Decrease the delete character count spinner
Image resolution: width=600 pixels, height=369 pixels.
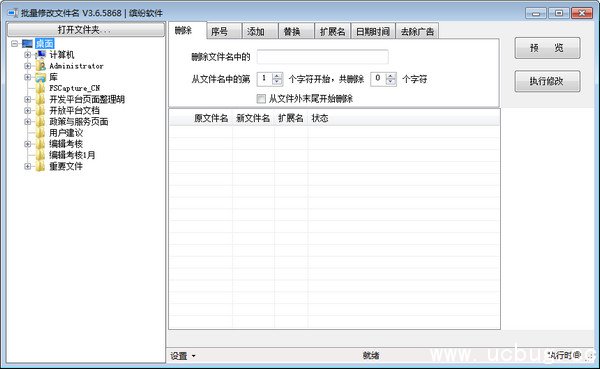pyautogui.click(x=391, y=82)
